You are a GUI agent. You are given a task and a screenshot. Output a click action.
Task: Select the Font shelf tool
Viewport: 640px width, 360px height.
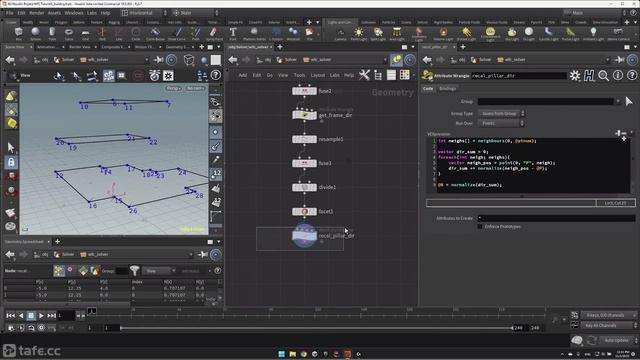(x=233, y=33)
